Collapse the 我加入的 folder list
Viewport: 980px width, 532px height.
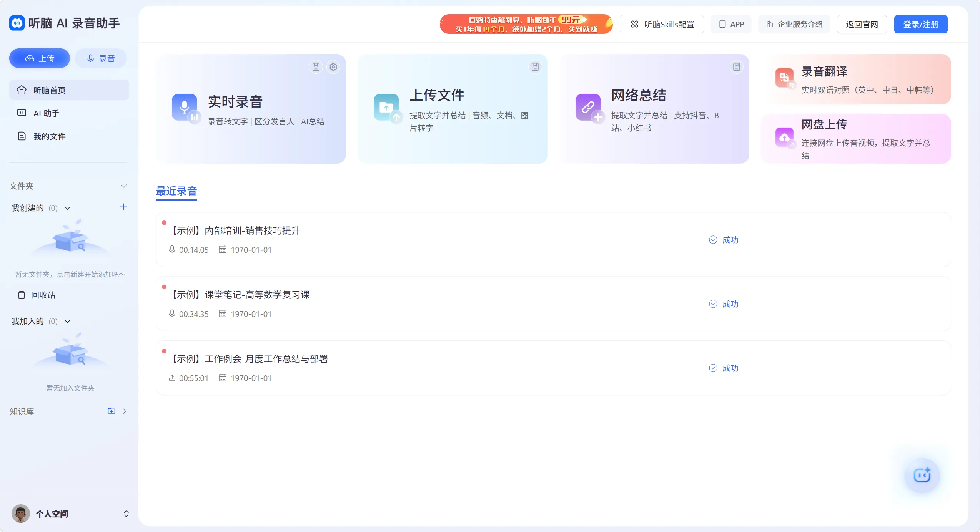point(68,321)
